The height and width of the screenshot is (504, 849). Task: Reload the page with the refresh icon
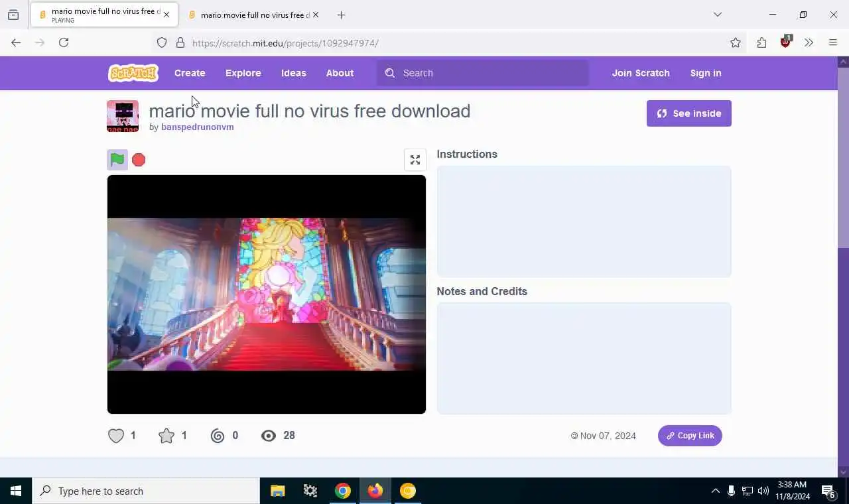pyautogui.click(x=64, y=42)
